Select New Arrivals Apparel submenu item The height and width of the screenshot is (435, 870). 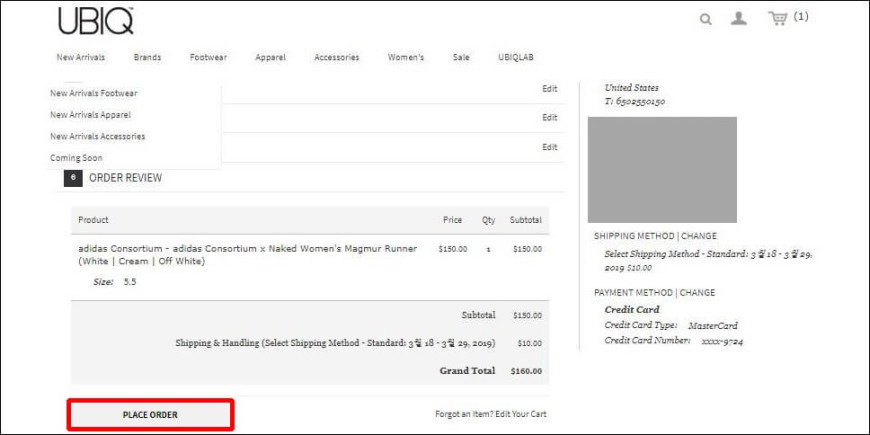coord(90,115)
